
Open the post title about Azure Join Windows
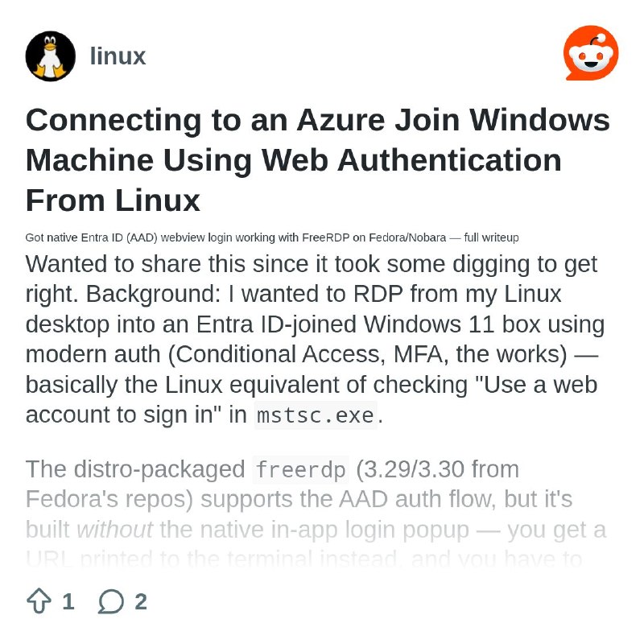[317, 159]
